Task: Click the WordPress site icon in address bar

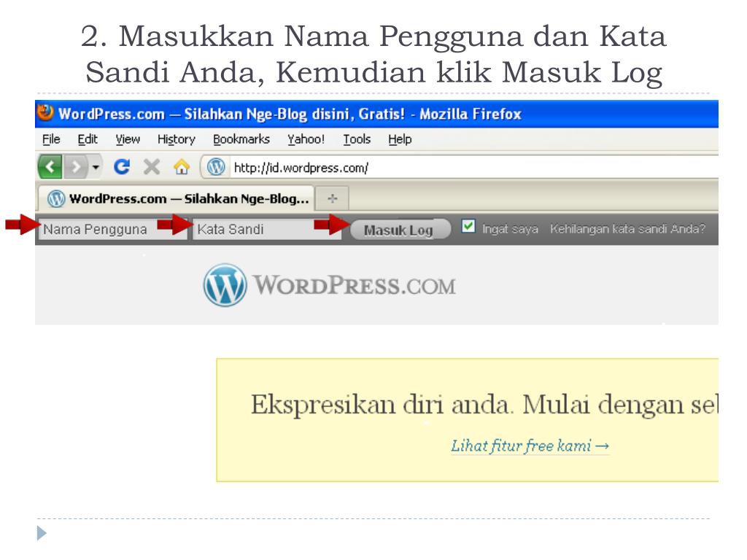Action: click(216, 167)
